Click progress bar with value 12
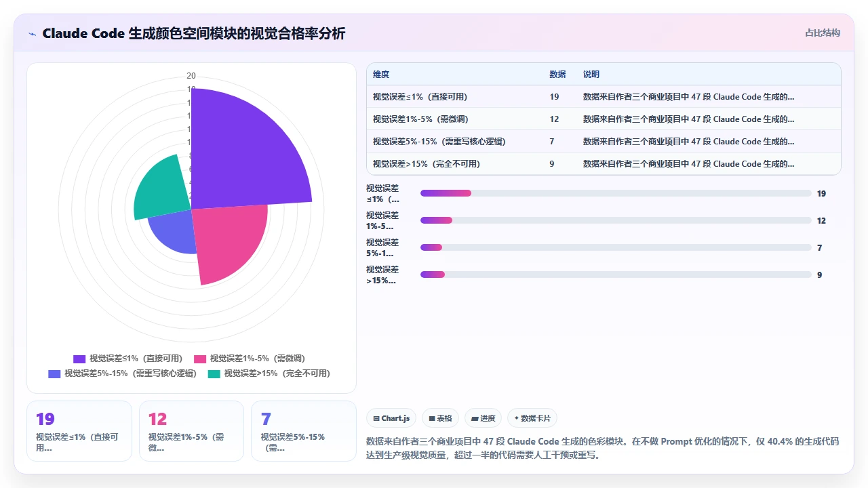 tap(616, 220)
